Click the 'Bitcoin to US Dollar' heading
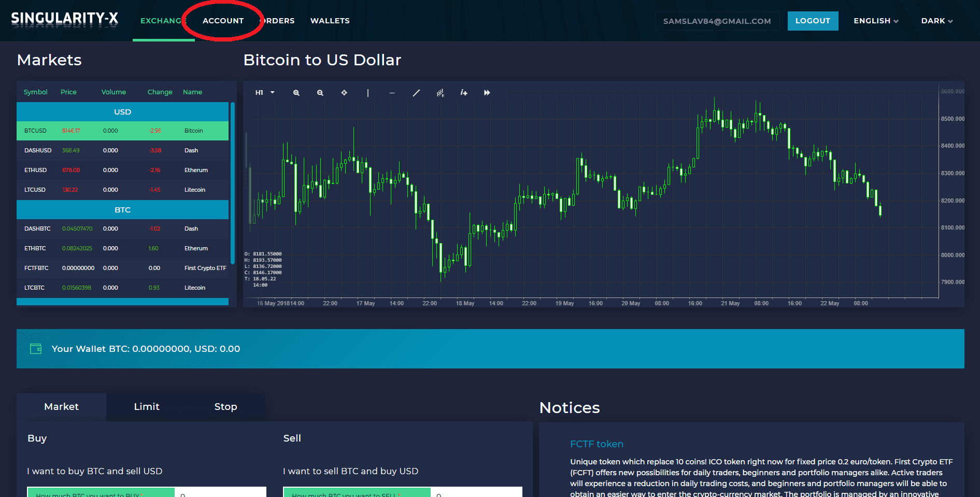 pos(322,60)
